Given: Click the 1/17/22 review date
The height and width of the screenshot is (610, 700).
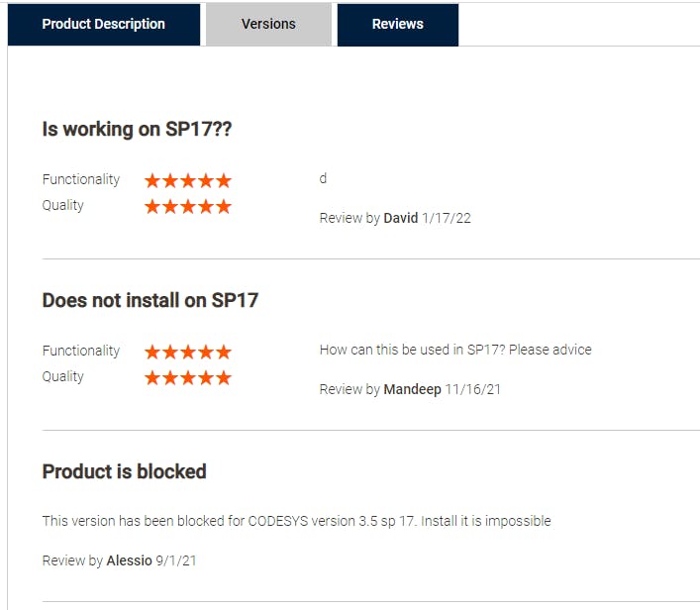Looking at the screenshot, I should click(x=447, y=218).
